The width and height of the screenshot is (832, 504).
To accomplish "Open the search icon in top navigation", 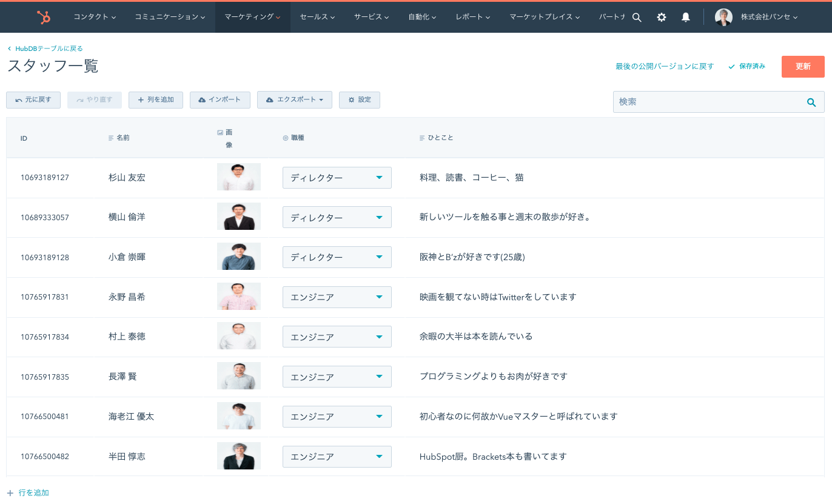I will point(637,17).
